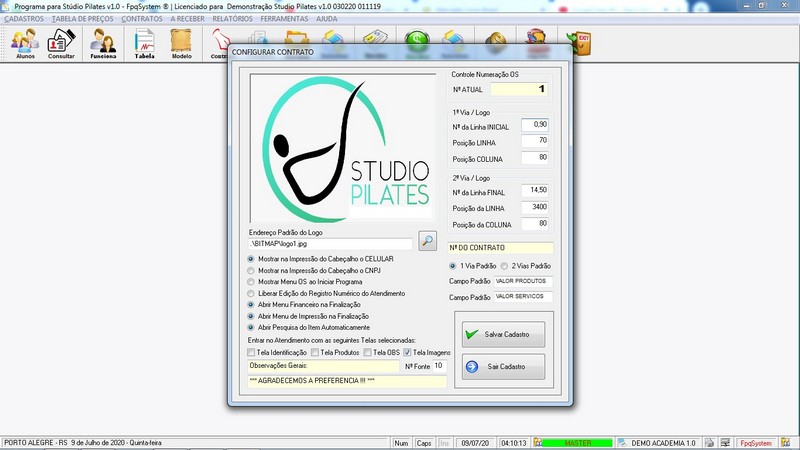The image size is (800, 450).
Task: Click the 1ª Via Posição COLUNA field
Action: click(x=535, y=158)
